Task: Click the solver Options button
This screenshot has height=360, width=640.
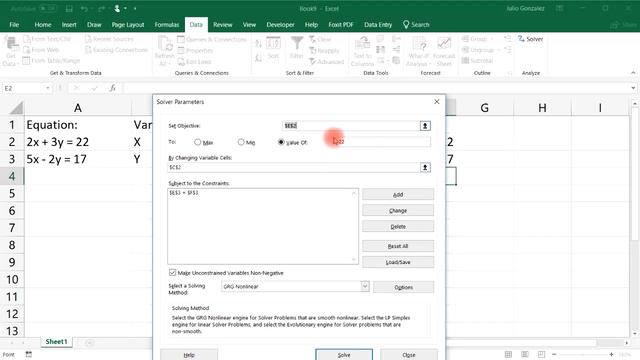Action: click(x=404, y=287)
